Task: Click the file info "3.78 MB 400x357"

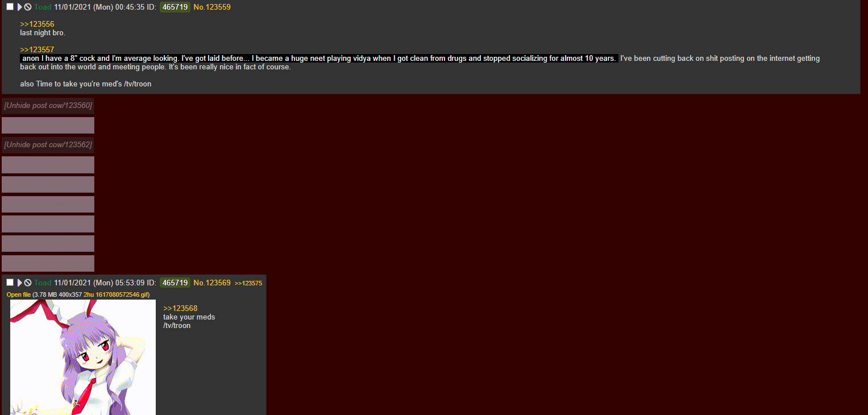Action: (x=59, y=294)
